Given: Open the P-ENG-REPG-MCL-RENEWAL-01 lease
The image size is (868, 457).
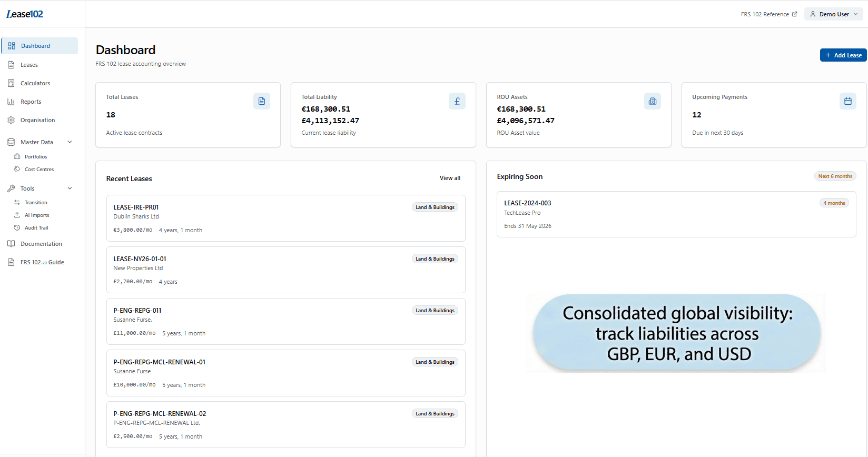Looking at the screenshot, I should 286,373.
